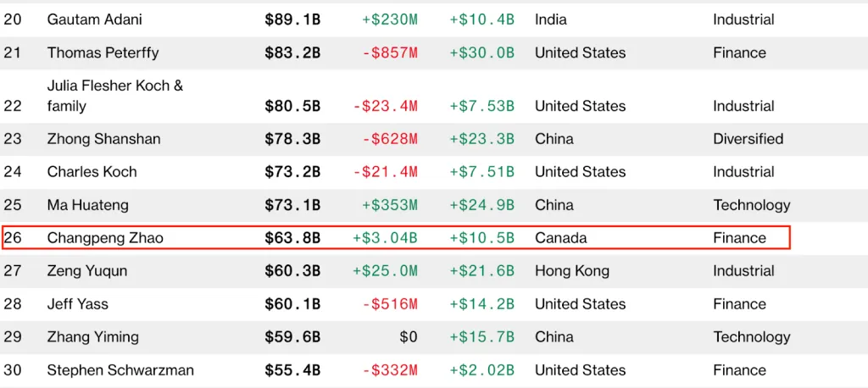Click Jeff Yass in the list
Image resolution: width=868 pixels, height=388 pixels.
78,304
